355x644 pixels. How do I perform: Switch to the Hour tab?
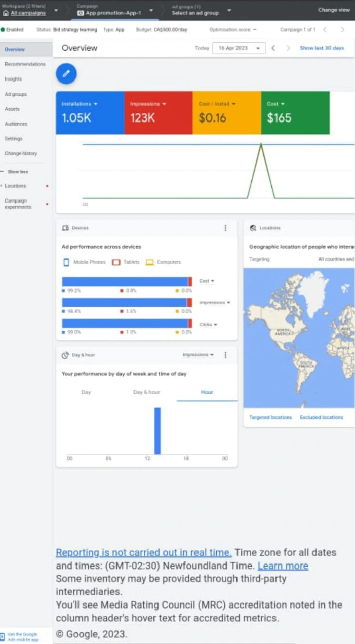pyautogui.click(x=207, y=392)
